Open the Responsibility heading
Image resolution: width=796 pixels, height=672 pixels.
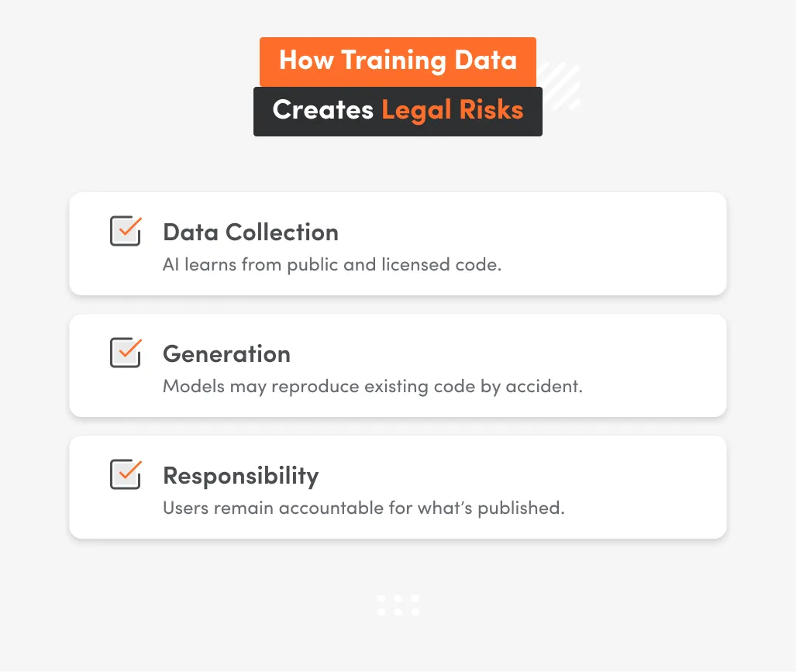click(240, 476)
